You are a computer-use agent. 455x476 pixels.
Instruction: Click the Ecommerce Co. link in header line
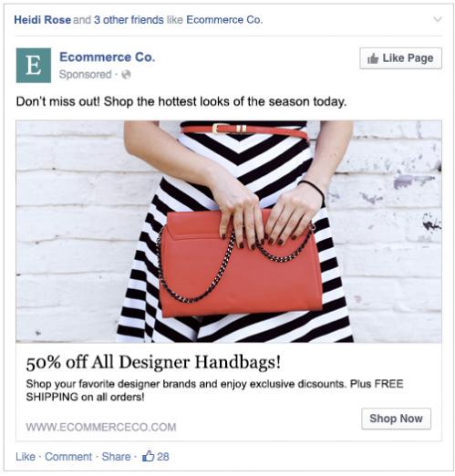point(224,20)
